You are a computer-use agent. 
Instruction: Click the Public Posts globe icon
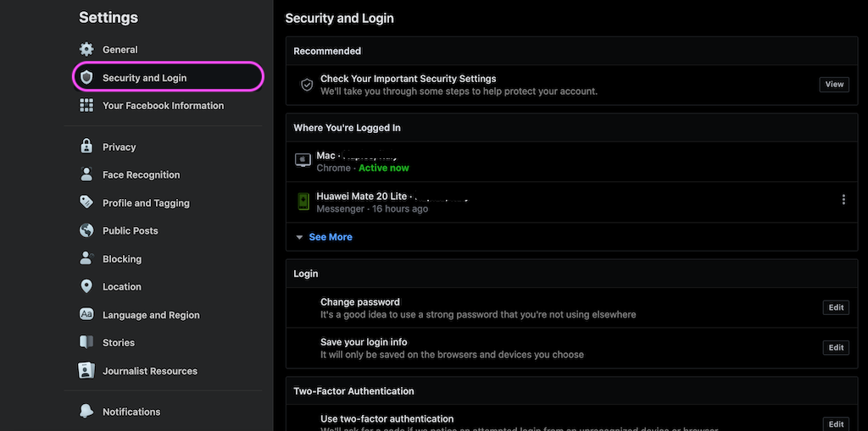coord(86,230)
